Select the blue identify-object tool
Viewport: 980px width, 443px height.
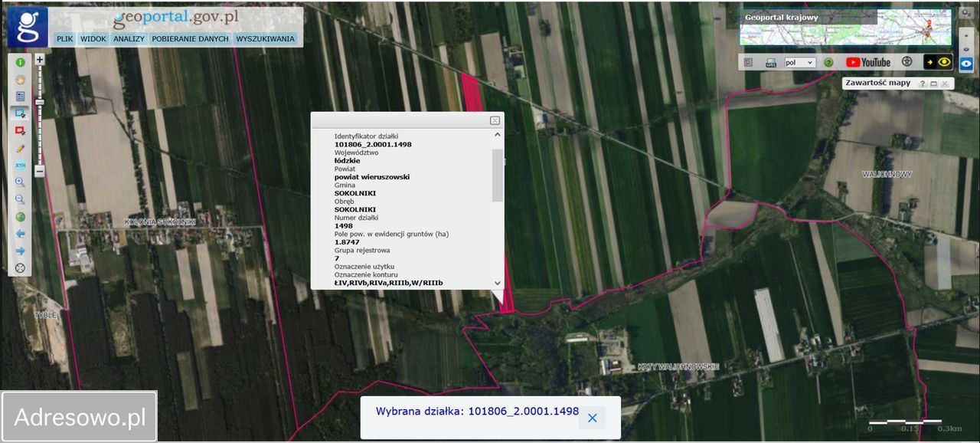[x=20, y=113]
